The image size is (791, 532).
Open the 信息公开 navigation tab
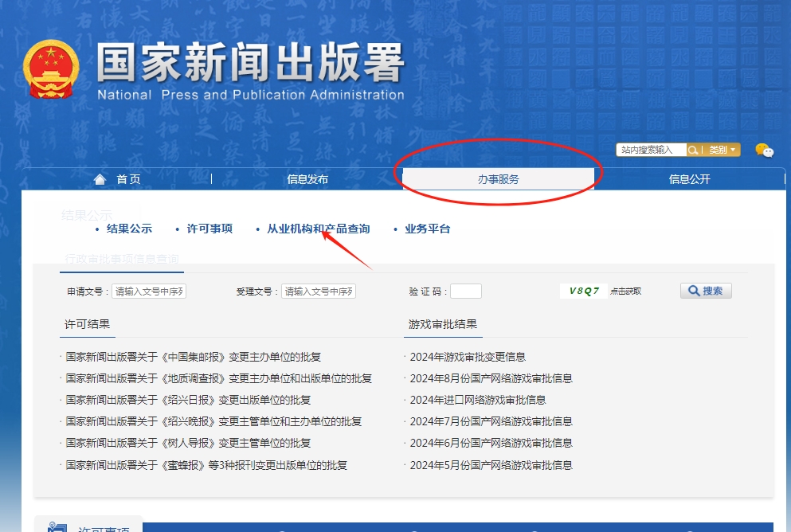pos(689,179)
